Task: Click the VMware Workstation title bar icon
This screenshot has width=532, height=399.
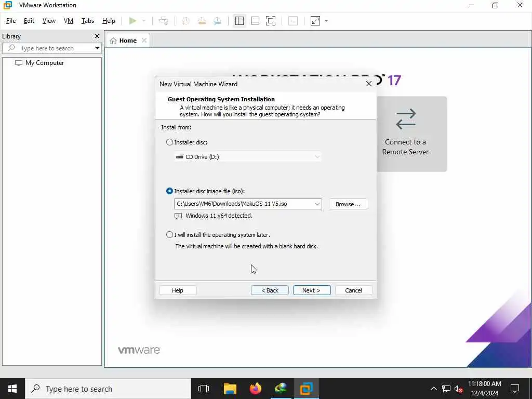Action: coord(7,5)
